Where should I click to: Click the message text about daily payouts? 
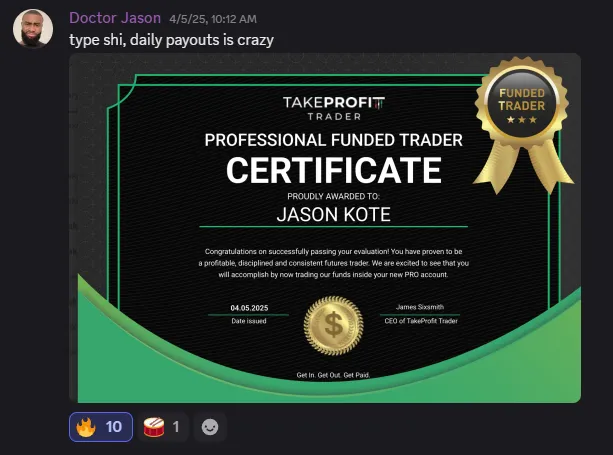[x=171, y=39]
